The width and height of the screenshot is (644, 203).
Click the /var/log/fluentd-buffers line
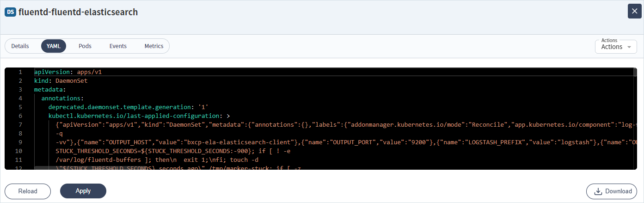tap(157, 160)
